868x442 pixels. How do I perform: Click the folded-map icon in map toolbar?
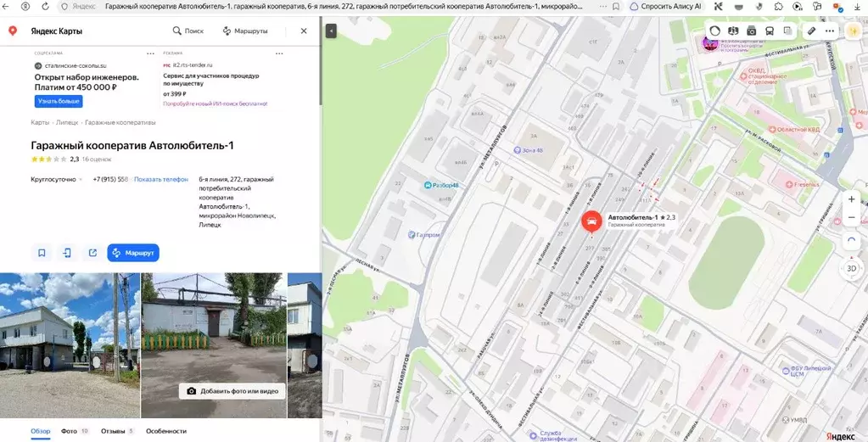click(733, 31)
